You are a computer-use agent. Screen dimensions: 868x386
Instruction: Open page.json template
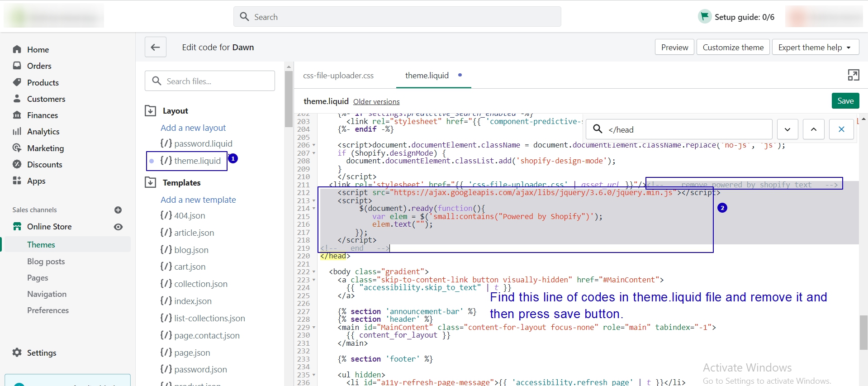point(185,353)
